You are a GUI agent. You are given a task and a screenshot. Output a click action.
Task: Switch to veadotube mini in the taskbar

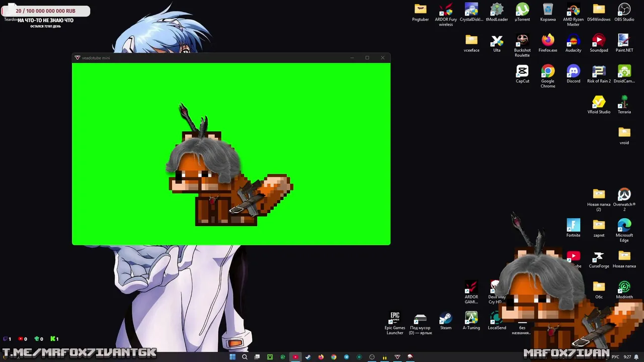pos(397,357)
